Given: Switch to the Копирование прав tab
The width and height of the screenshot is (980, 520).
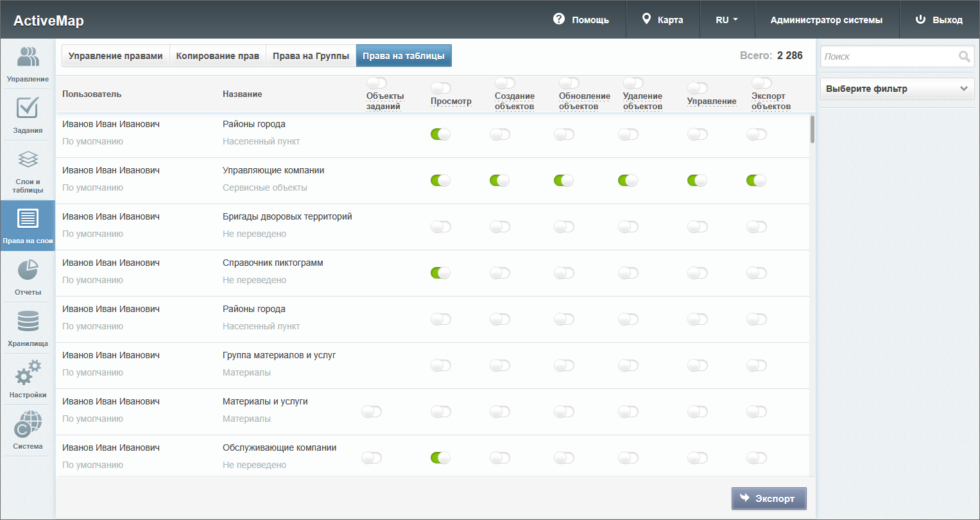Looking at the screenshot, I should pyautogui.click(x=218, y=56).
